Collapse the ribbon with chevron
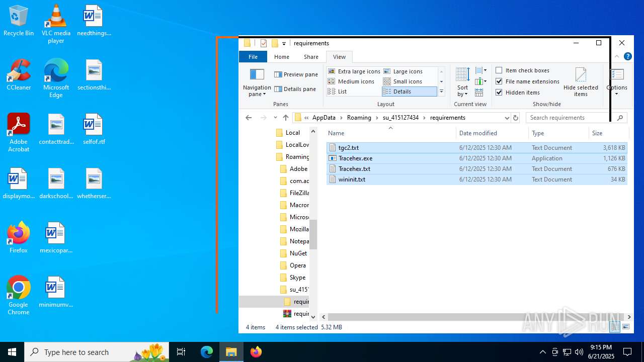This screenshot has width=644, height=362. click(x=617, y=56)
